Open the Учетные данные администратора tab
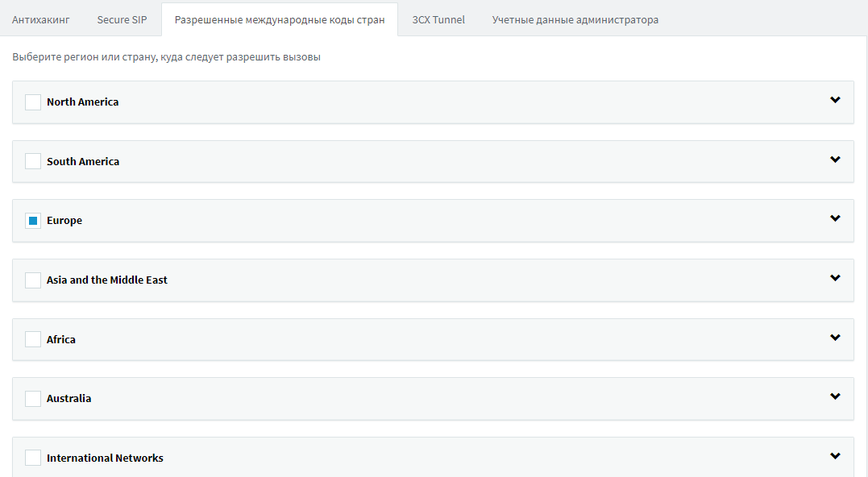The width and height of the screenshot is (868, 477). point(574,19)
